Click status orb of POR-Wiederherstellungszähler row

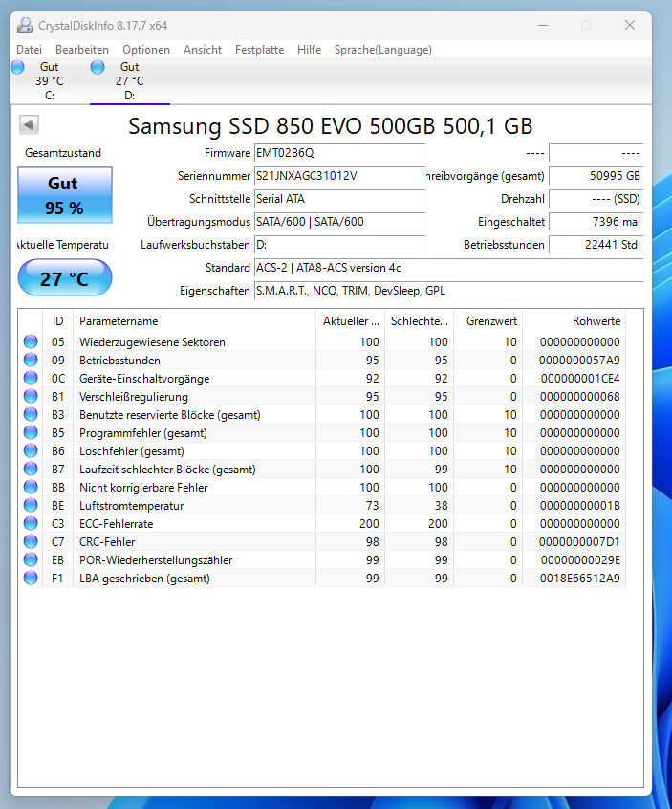[31, 559]
